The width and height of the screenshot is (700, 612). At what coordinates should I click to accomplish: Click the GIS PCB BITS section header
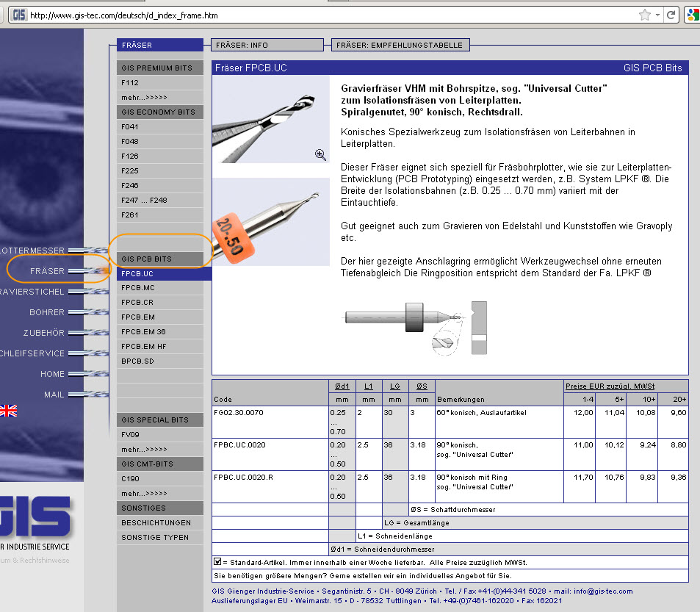click(x=160, y=259)
